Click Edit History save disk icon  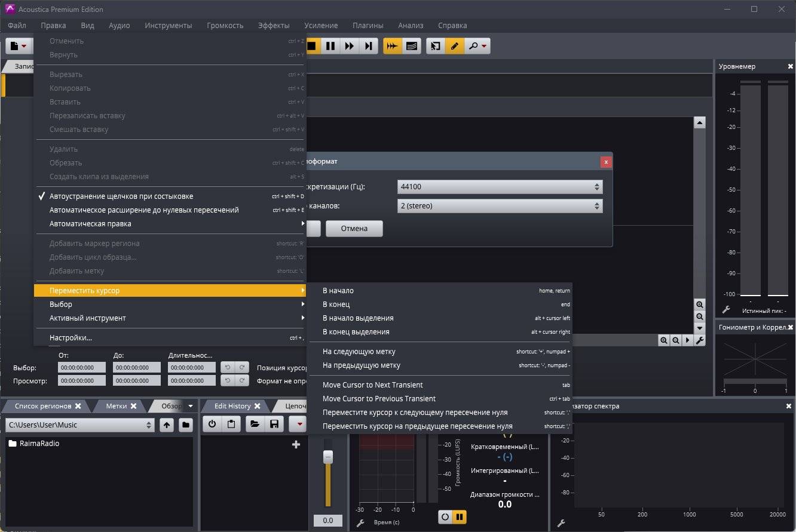point(274,424)
